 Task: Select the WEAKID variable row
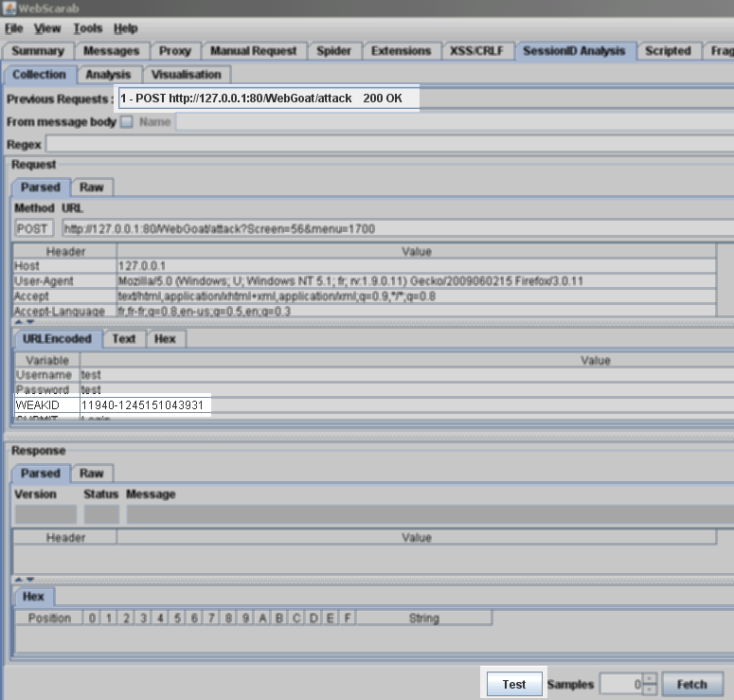coord(142,404)
